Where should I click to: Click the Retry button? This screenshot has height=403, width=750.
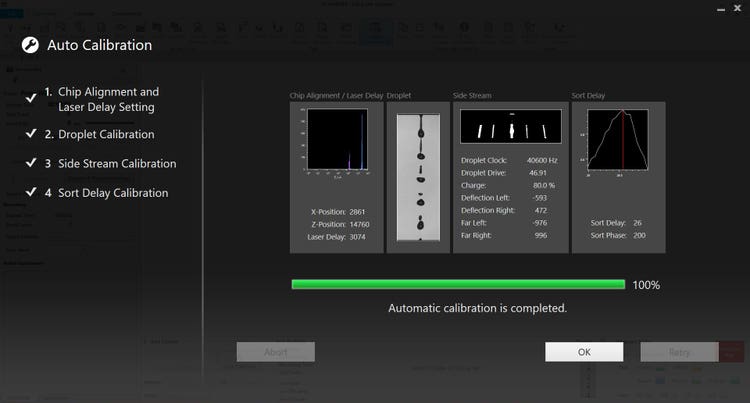pos(679,352)
